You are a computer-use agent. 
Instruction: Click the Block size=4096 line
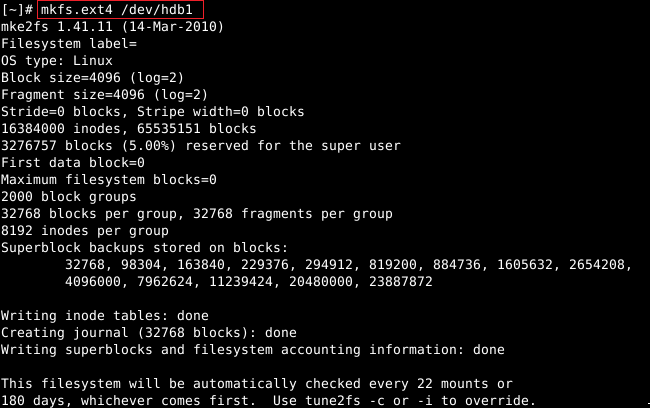92,78
